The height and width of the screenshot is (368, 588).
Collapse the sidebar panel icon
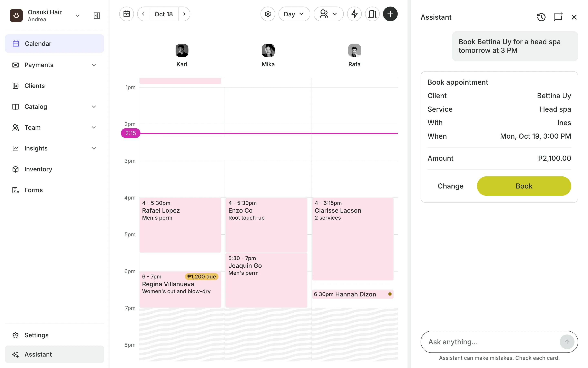[97, 16]
